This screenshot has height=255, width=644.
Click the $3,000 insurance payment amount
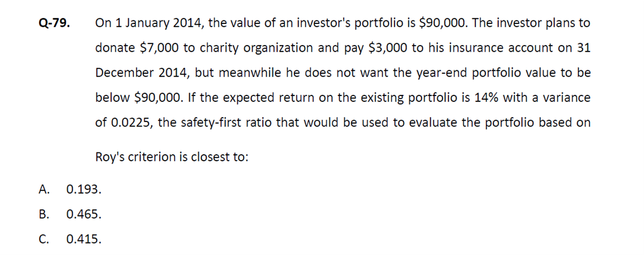(389, 49)
